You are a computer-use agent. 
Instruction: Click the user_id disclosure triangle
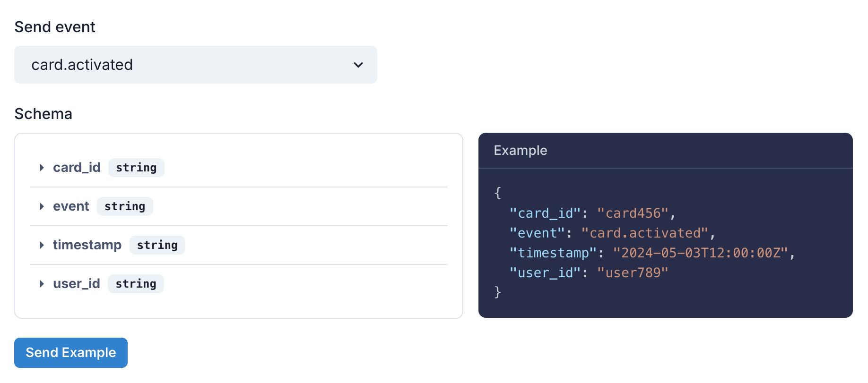42,283
